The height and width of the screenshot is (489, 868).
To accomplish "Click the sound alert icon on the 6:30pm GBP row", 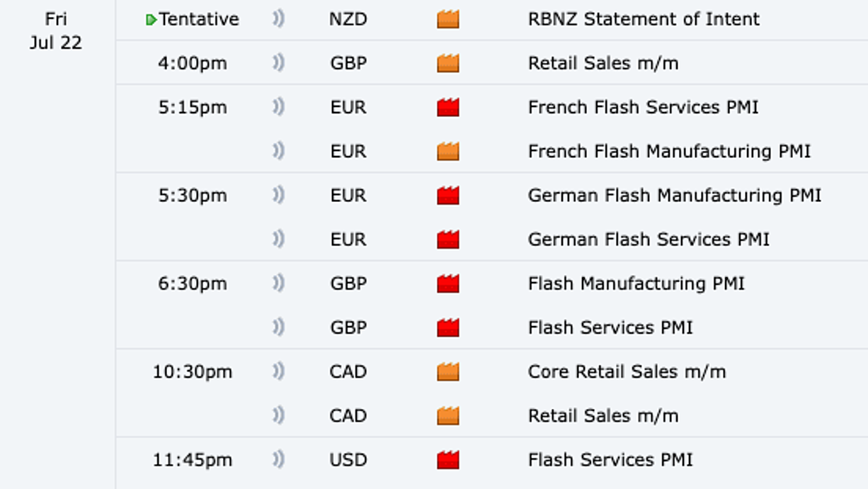I will [x=278, y=283].
